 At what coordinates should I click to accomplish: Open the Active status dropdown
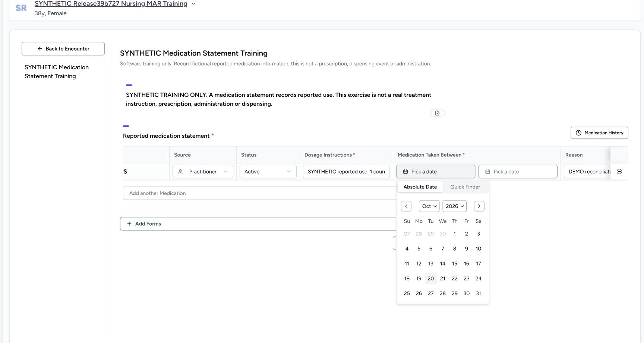coord(268,172)
